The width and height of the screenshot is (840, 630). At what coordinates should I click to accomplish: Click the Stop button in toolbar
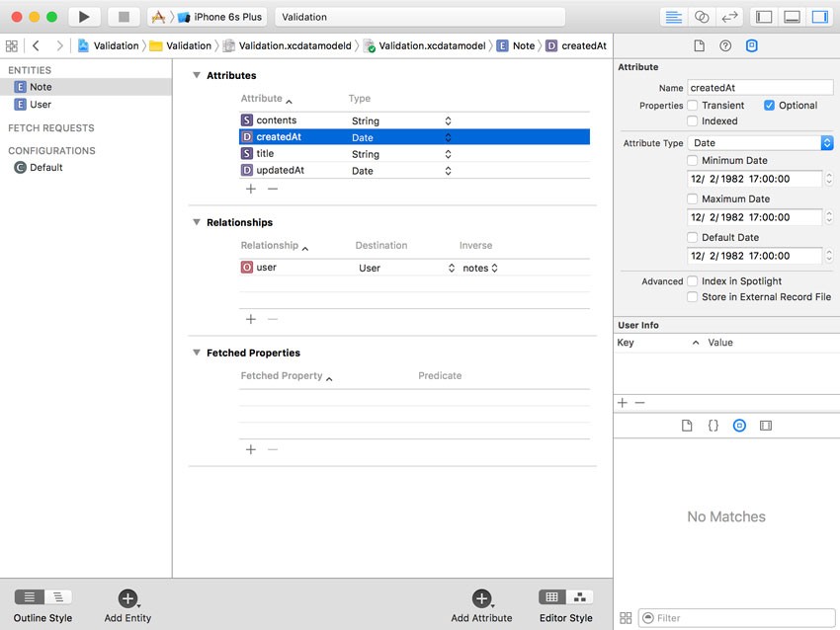(124, 17)
